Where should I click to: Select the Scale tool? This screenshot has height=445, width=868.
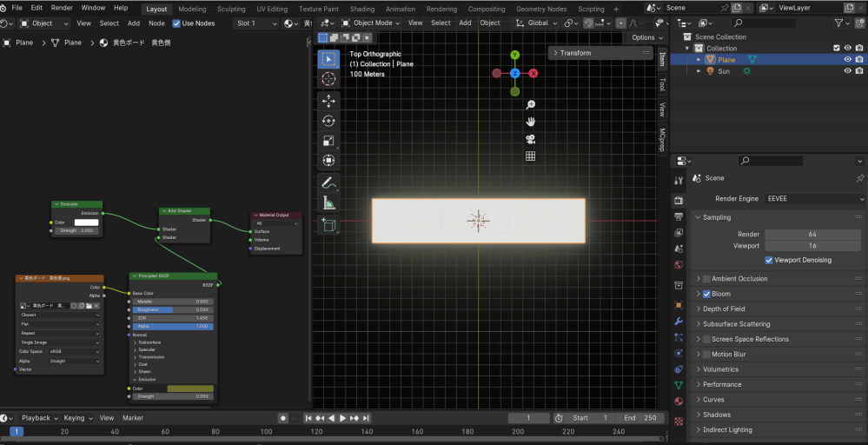tap(328, 141)
